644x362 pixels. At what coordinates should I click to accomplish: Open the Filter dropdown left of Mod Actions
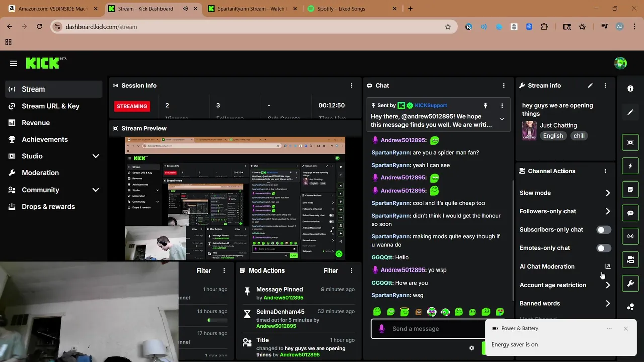click(204, 270)
